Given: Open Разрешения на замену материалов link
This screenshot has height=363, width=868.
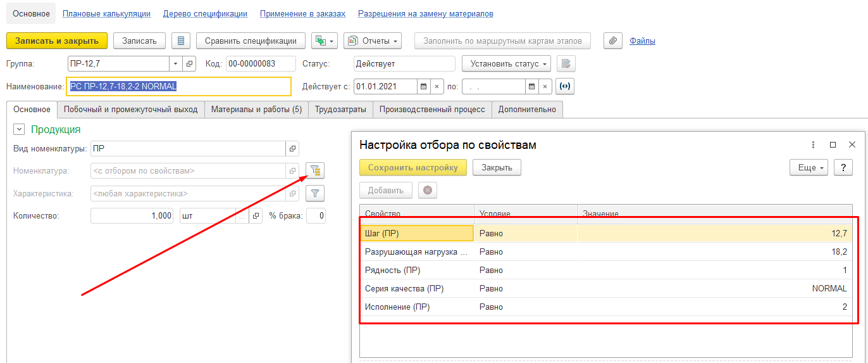Looking at the screenshot, I should [426, 13].
